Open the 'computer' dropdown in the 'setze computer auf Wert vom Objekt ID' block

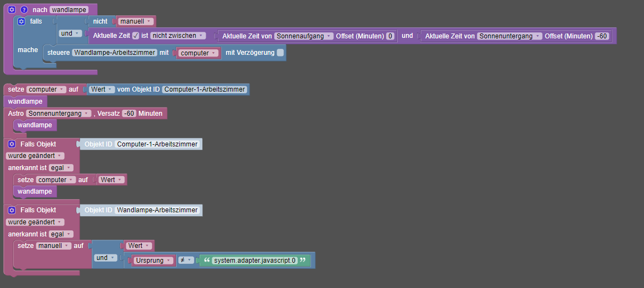click(x=46, y=89)
